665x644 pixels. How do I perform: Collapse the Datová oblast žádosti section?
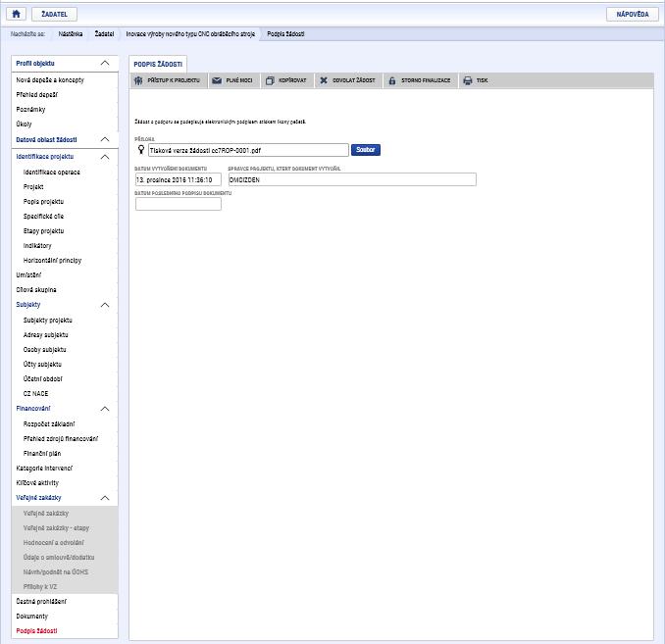(105, 139)
